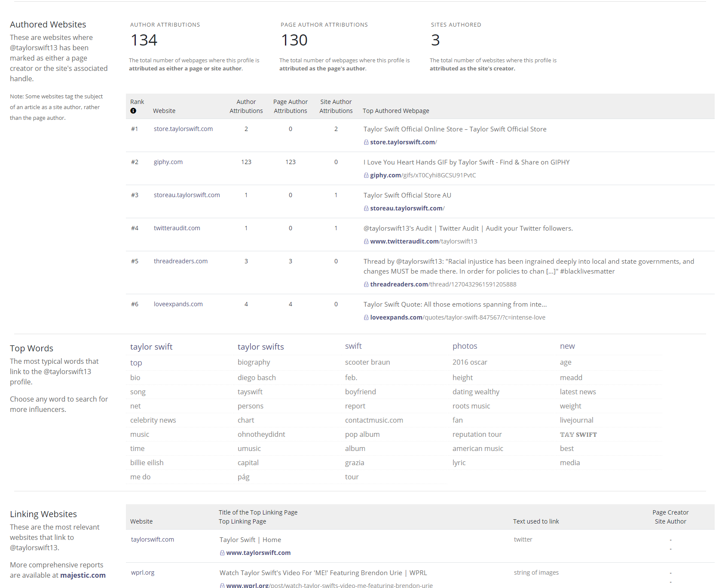Open the loveexpands.com/quotes URL link
The image size is (719, 588).
click(x=458, y=317)
